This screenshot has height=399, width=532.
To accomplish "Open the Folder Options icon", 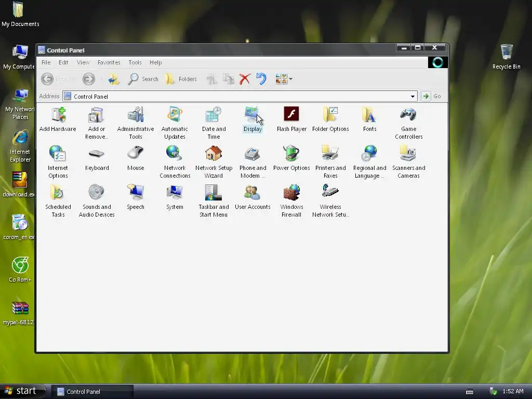I will click(x=330, y=115).
